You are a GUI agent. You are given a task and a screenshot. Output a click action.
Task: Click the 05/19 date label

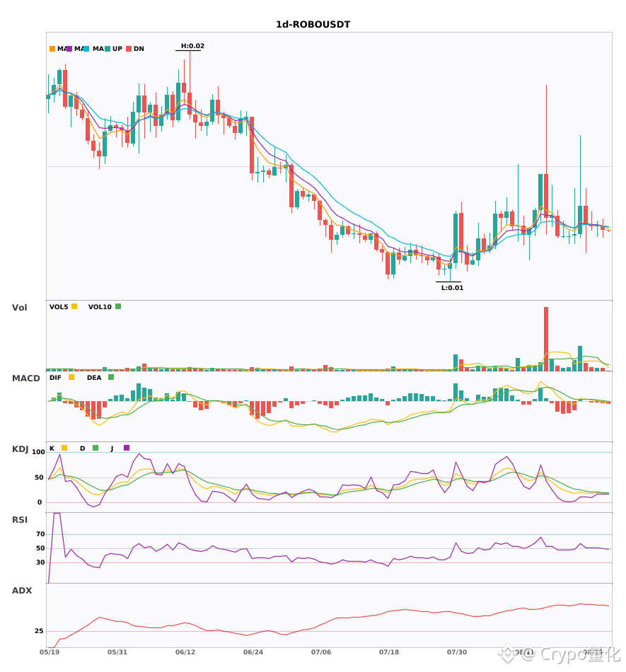coord(50,652)
